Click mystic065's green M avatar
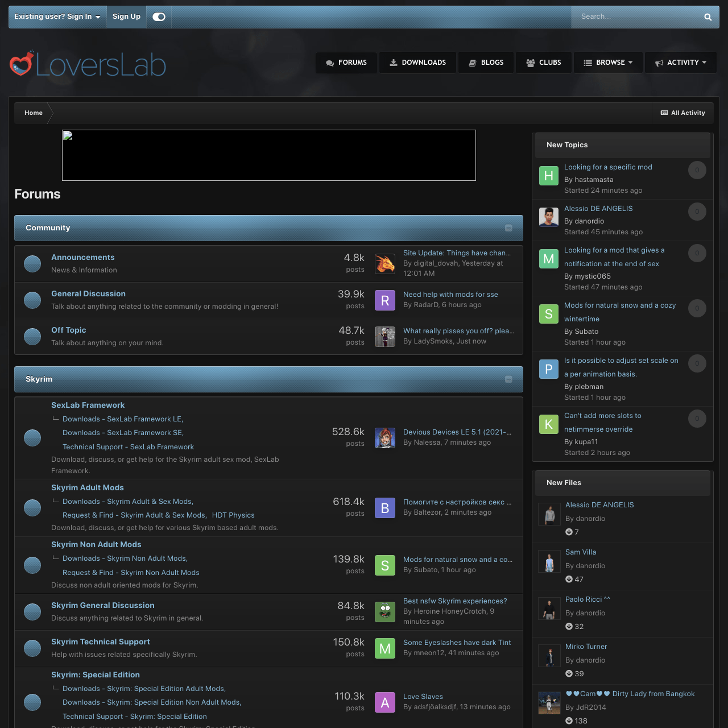This screenshot has height=728, width=728. (549, 259)
